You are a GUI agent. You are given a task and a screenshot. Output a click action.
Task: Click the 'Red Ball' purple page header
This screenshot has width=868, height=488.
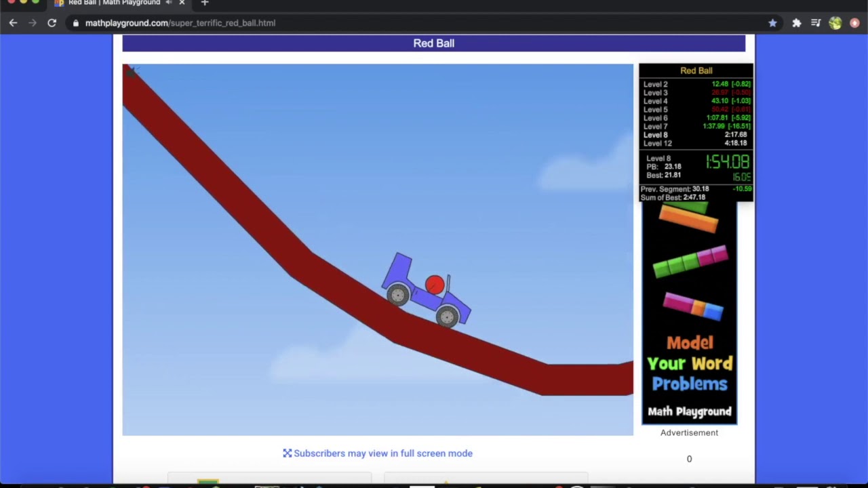coord(434,43)
